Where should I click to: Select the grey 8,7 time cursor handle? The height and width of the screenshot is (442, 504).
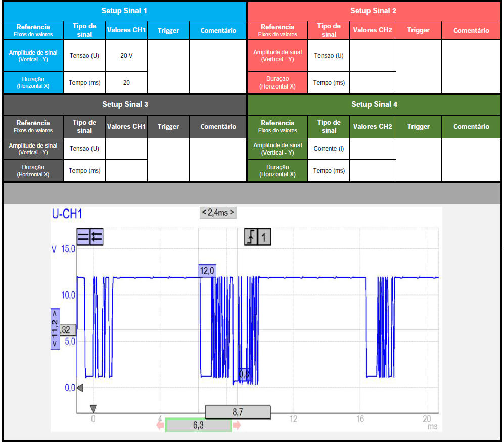point(238,412)
